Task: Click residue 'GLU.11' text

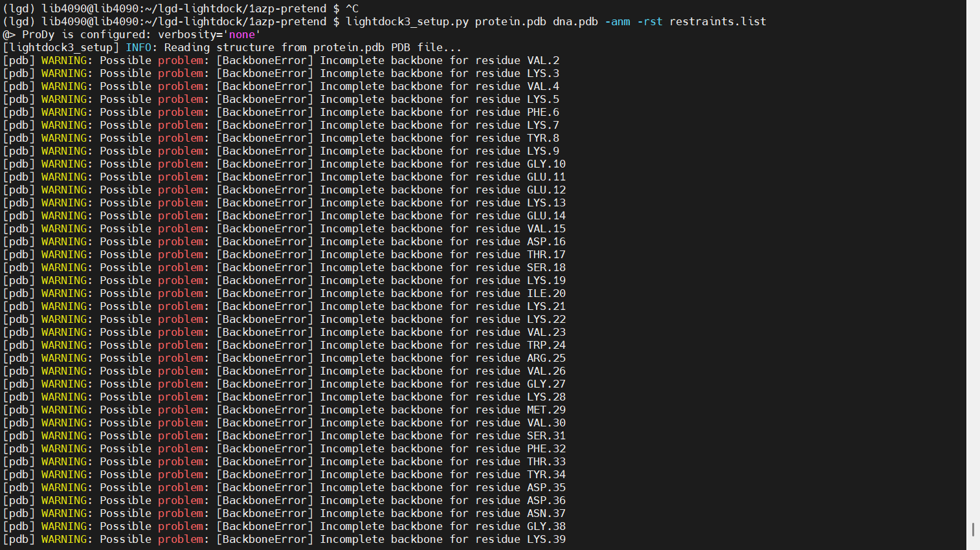Action: (x=546, y=177)
